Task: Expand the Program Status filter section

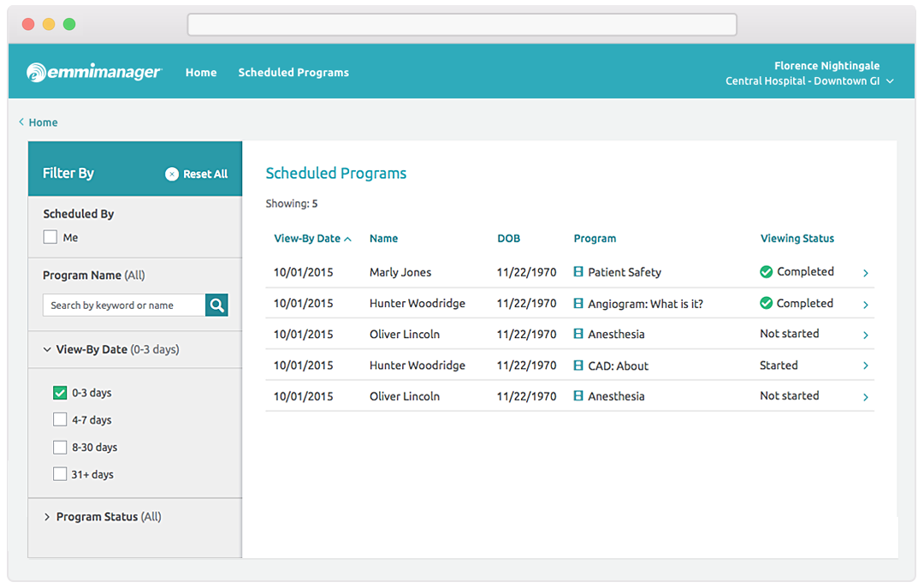Action: click(47, 517)
